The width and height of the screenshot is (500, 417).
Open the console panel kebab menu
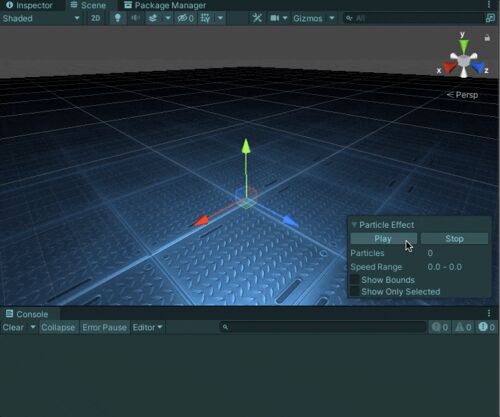point(489,313)
